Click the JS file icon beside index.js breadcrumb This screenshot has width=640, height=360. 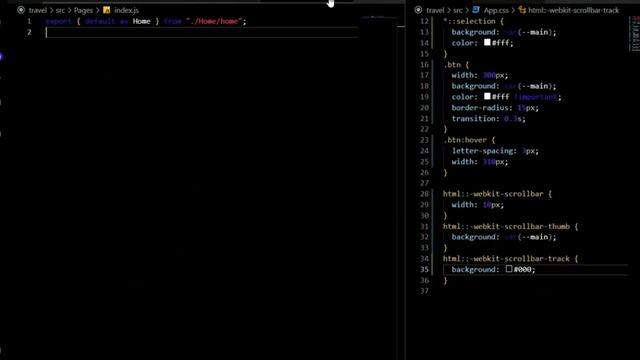click(x=107, y=10)
